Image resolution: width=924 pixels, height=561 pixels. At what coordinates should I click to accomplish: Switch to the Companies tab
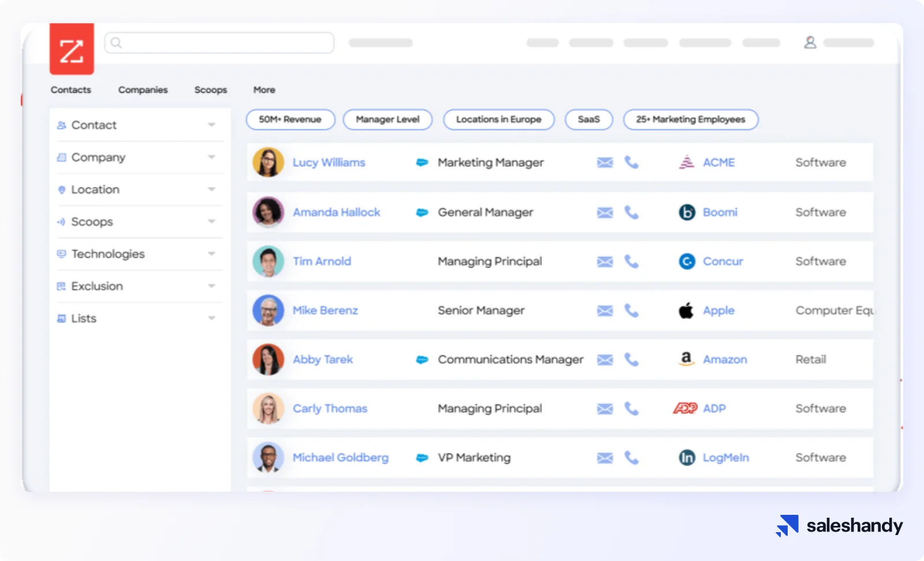tap(143, 89)
